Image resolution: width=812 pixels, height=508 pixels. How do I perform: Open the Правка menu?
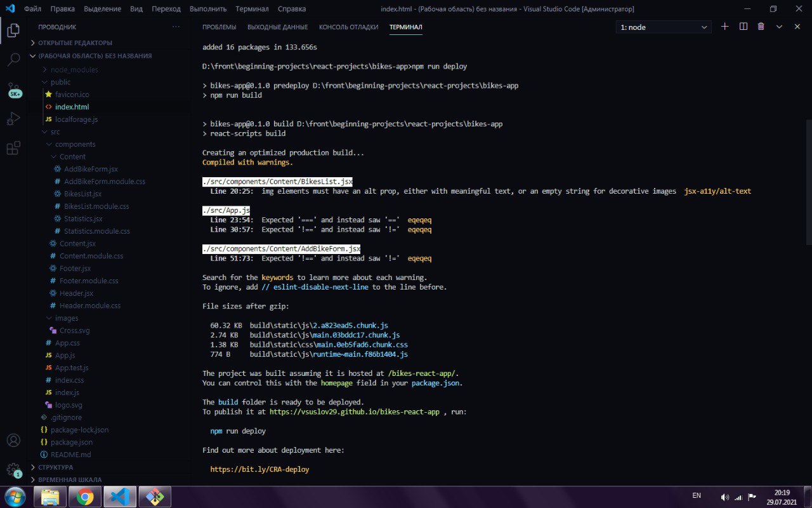coord(62,9)
